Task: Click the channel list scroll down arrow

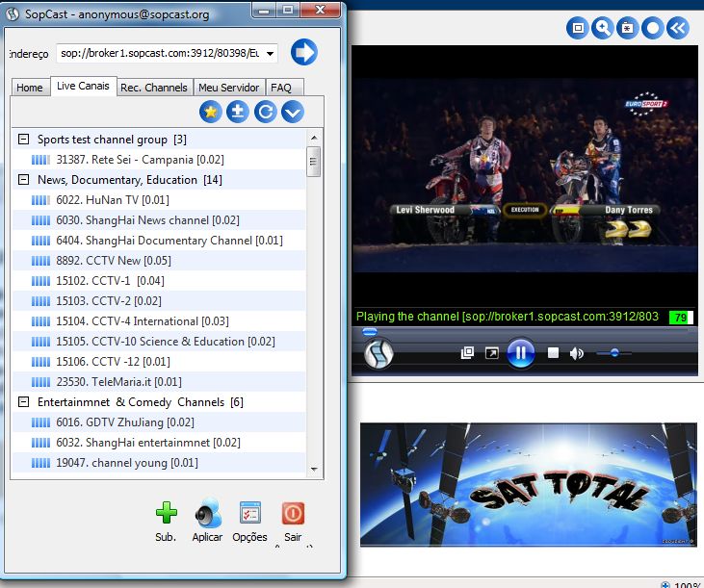Action: [x=314, y=469]
